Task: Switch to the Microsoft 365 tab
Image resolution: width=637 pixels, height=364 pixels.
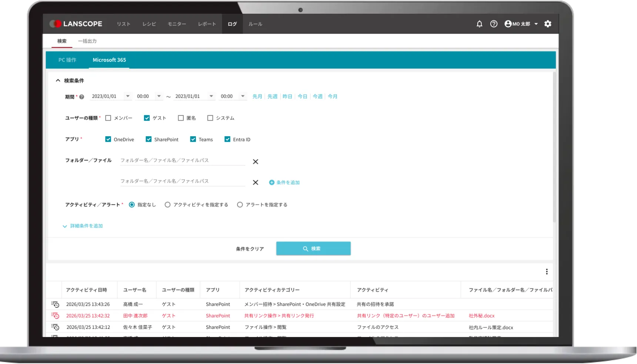Action: pyautogui.click(x=109, y=60)
